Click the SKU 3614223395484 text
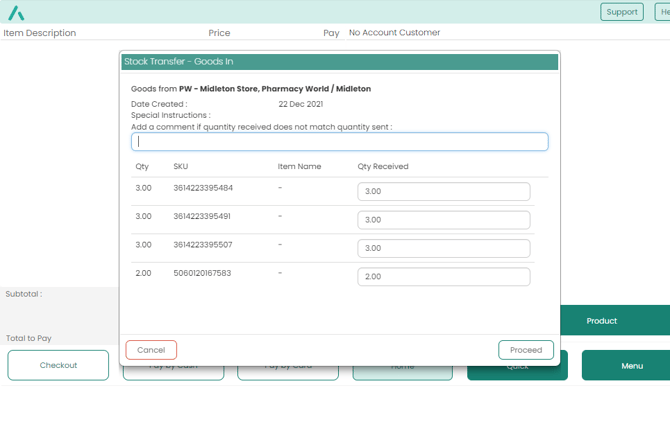 click(x=203, y=188)
